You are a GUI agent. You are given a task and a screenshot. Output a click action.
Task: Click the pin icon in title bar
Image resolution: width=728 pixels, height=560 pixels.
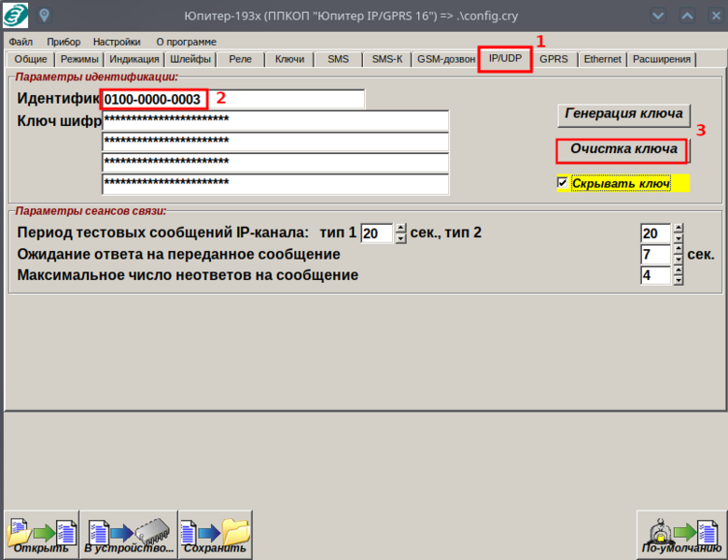[x=44, y=16]
